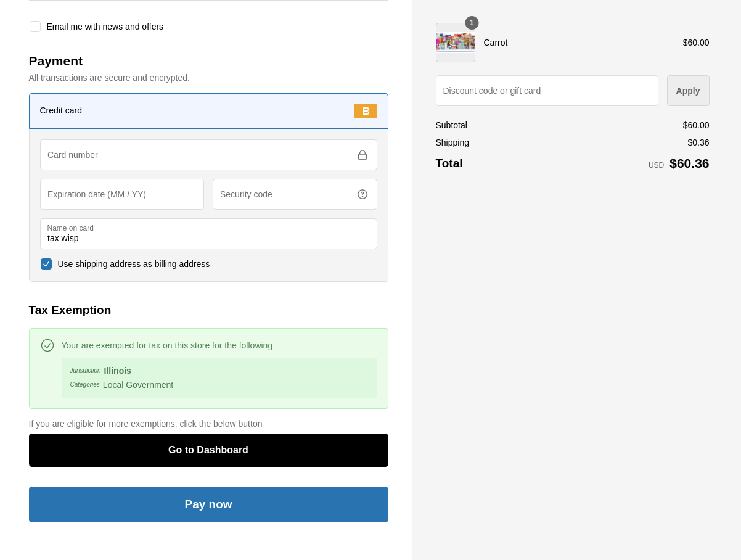Click the quantity badge on Carrot thumbnail
The width and height of the screenshot is (741, 560).
[472, 23]
